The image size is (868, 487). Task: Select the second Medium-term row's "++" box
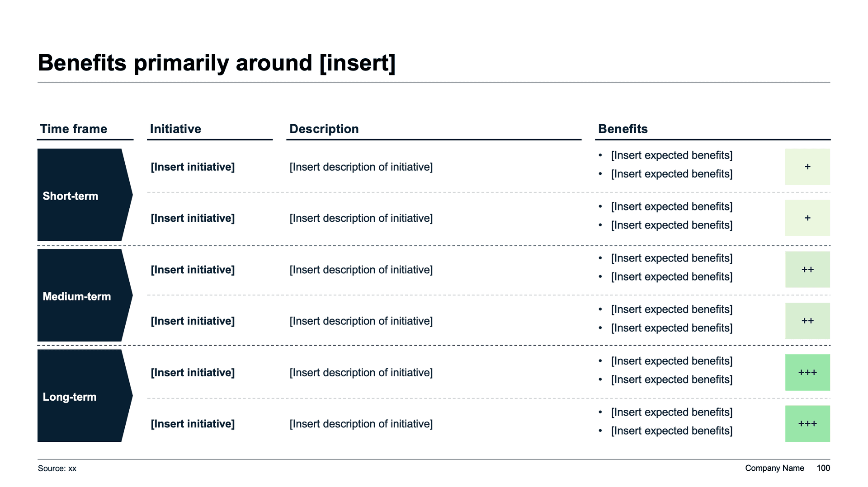pos(807,321)
